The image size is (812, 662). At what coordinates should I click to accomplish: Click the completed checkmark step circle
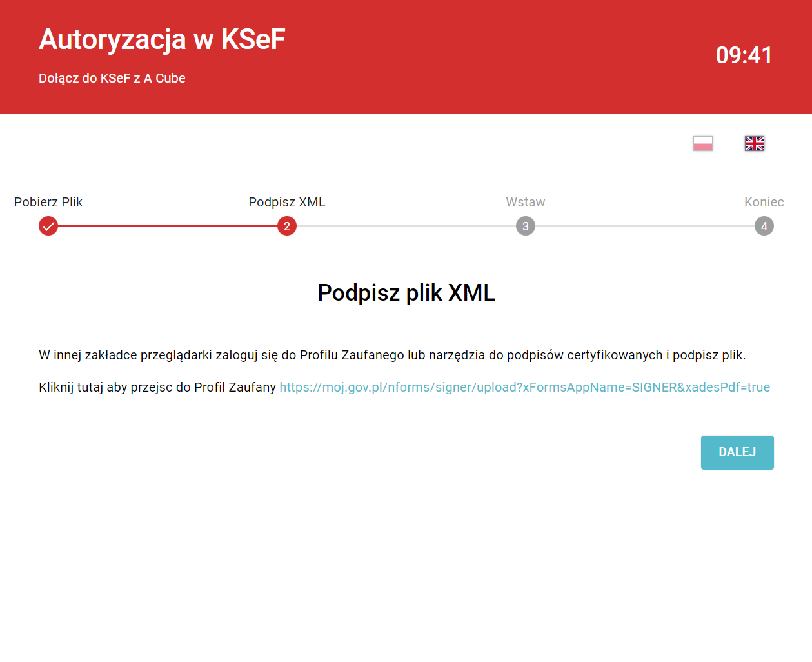[x=48, y=226]
